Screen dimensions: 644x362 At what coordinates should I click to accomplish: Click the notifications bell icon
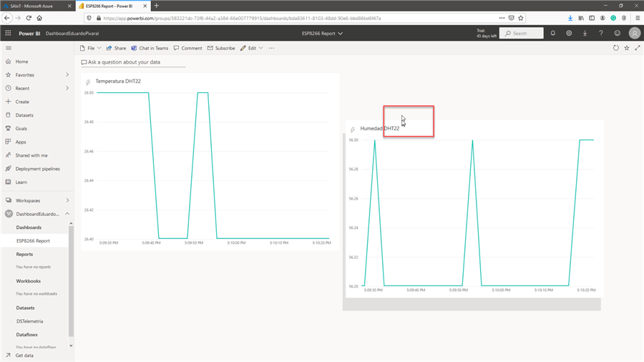point(552,33)
